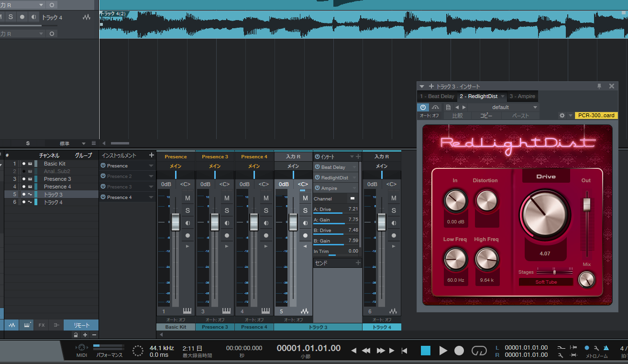Open inserts header dropdown arrow
The width and height of the screenshot is (628, 364).
point(352,156)
